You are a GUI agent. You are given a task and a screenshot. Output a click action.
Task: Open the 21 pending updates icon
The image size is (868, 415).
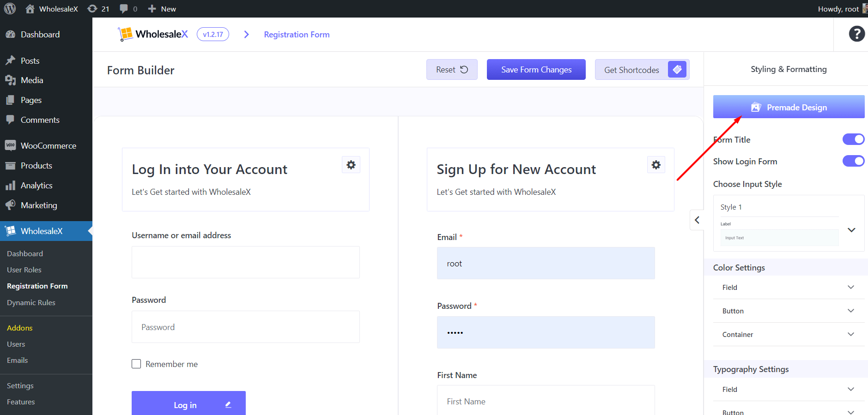[92, 9]
